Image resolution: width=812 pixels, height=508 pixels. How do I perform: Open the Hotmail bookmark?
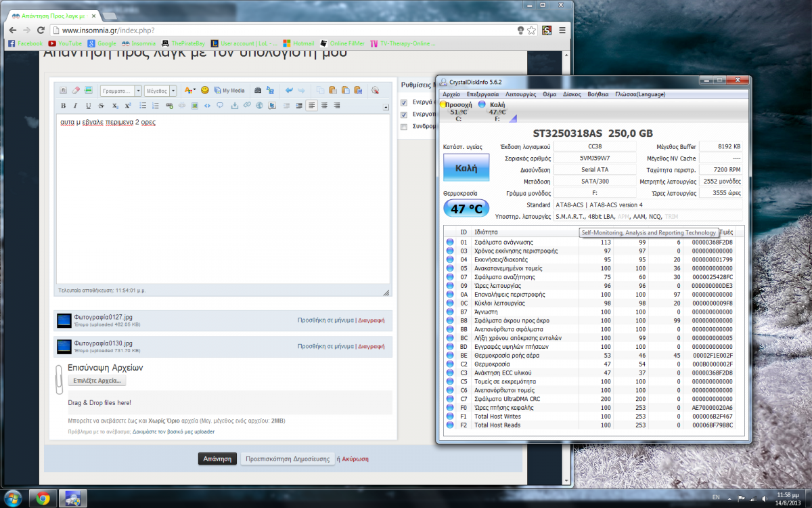[x=298, y=43]
